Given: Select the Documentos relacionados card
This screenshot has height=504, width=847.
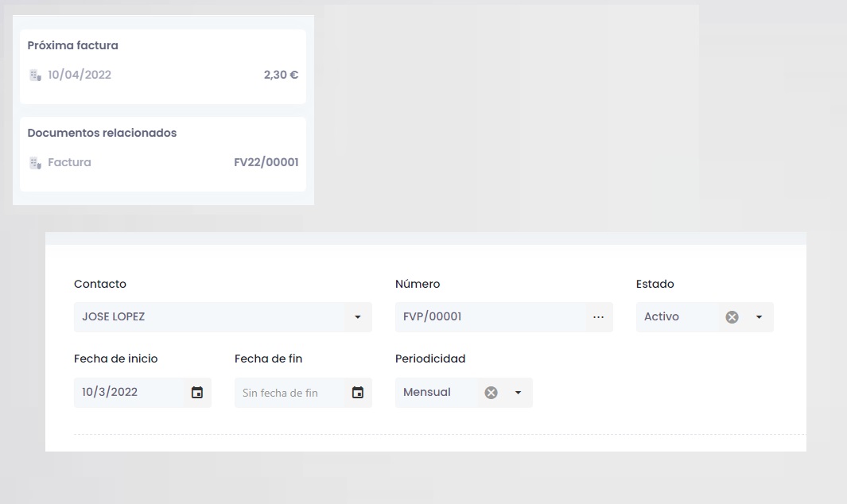Looking at the screenshot, I should point(163,154).
